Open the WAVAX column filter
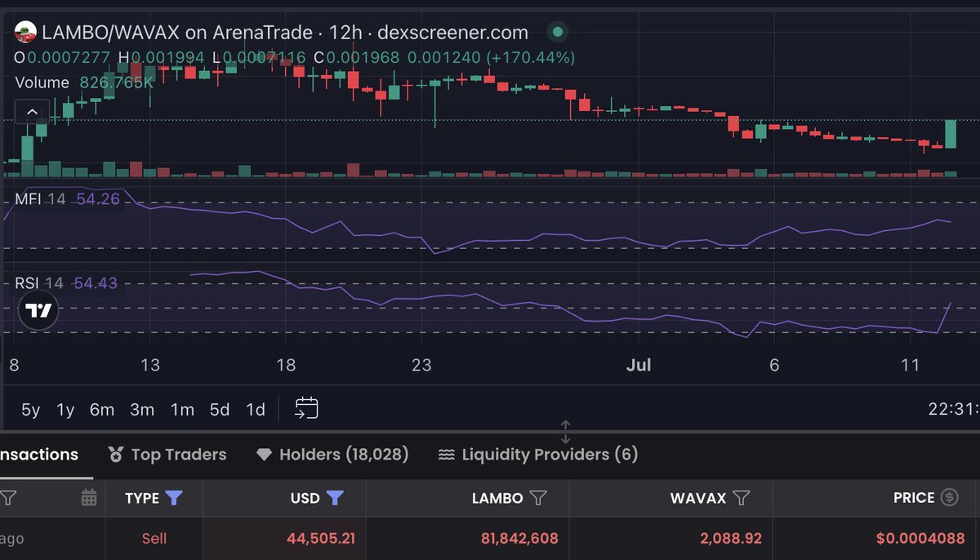This screenshot has width=980, height=560. pyautogui.click(x=742, y=497)
